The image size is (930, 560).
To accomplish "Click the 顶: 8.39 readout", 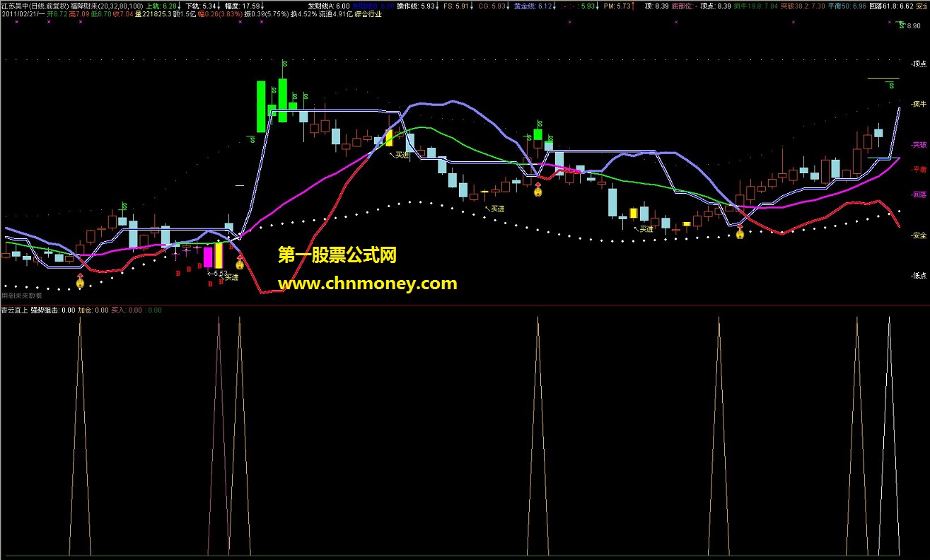I will (656, 5).
